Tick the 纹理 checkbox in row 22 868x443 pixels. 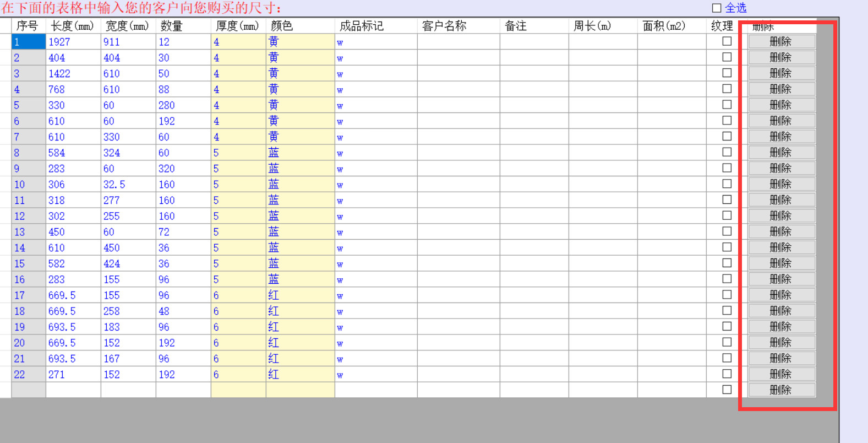coord(727,374)
